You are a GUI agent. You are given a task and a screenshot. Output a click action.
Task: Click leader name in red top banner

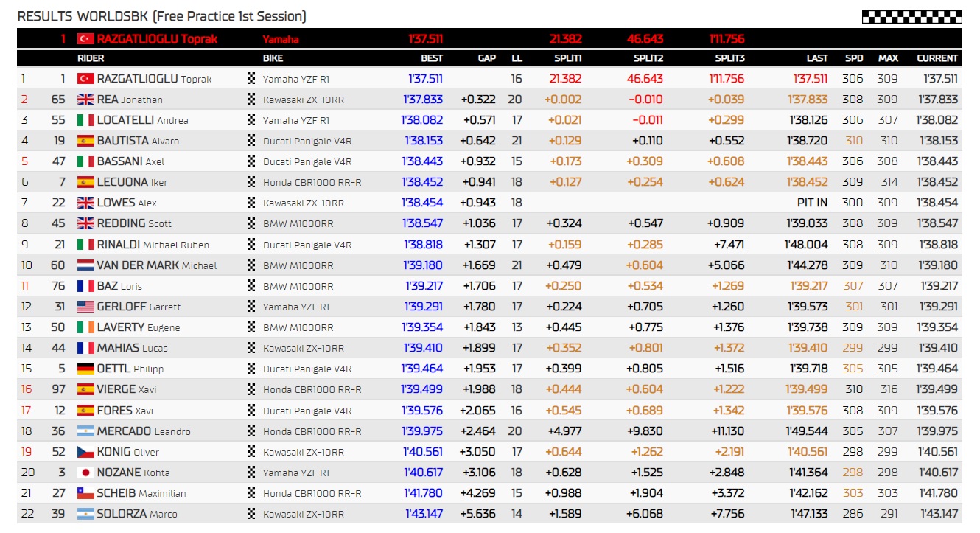[x=157, y=38]
